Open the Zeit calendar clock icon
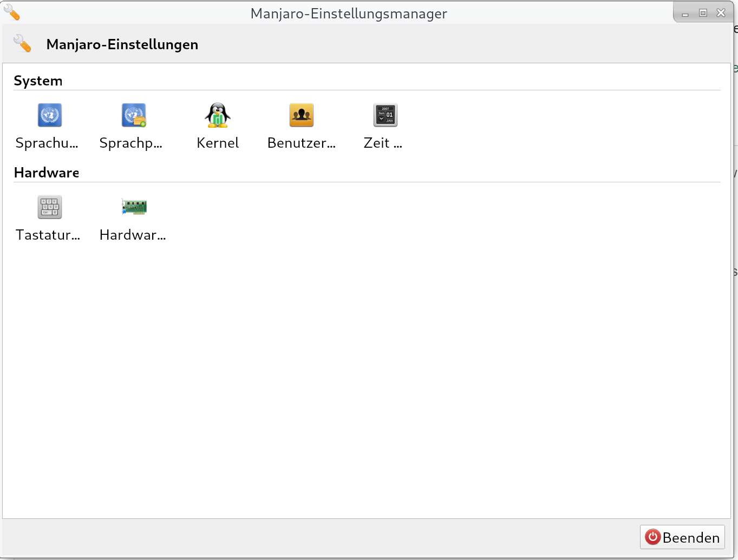Screen dimensions: 738x560 click(x=386, y=115)
